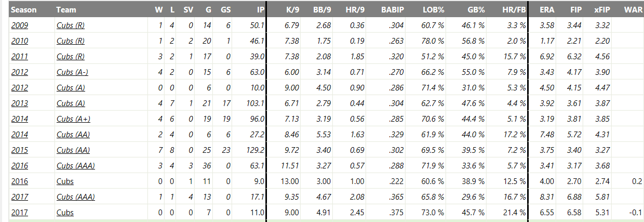Open the Cubs (A+) team link
This screenshot has height=222, width=644.
tap(73, 119)
